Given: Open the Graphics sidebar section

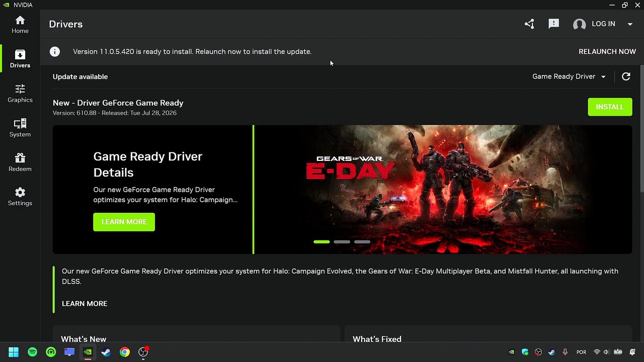Looking at the screenshot, I should 20,94.
